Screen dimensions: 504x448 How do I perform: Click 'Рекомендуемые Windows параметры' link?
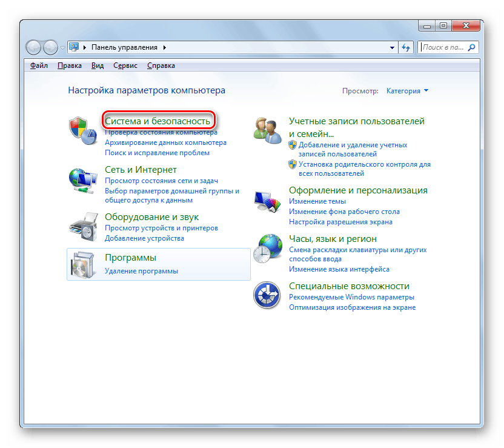[x=351, y=297]
